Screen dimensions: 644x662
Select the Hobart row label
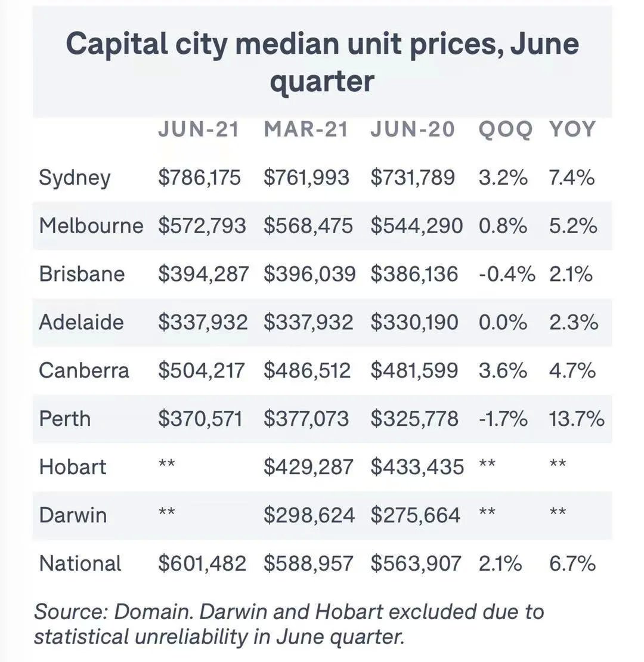pos(73,467)
